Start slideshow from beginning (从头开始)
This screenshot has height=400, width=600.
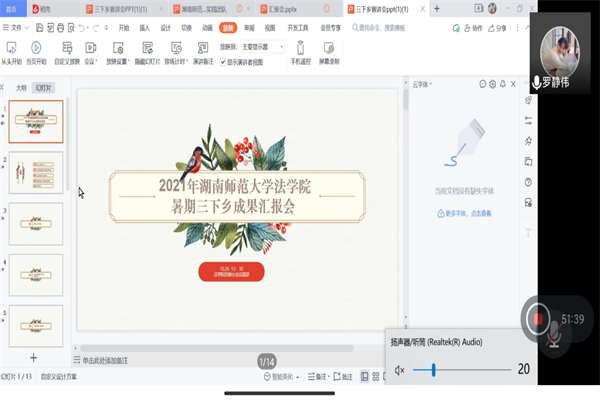pos(11,53)
